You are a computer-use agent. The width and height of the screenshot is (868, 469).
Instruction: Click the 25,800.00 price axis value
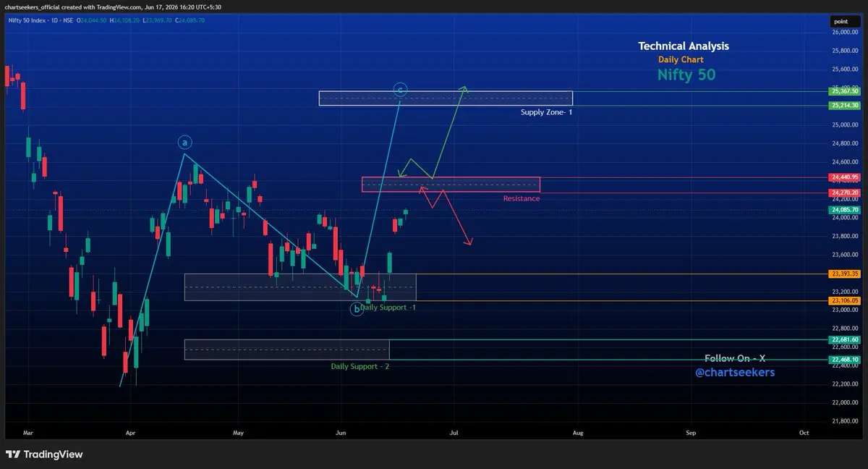click(x=845, y=51)
